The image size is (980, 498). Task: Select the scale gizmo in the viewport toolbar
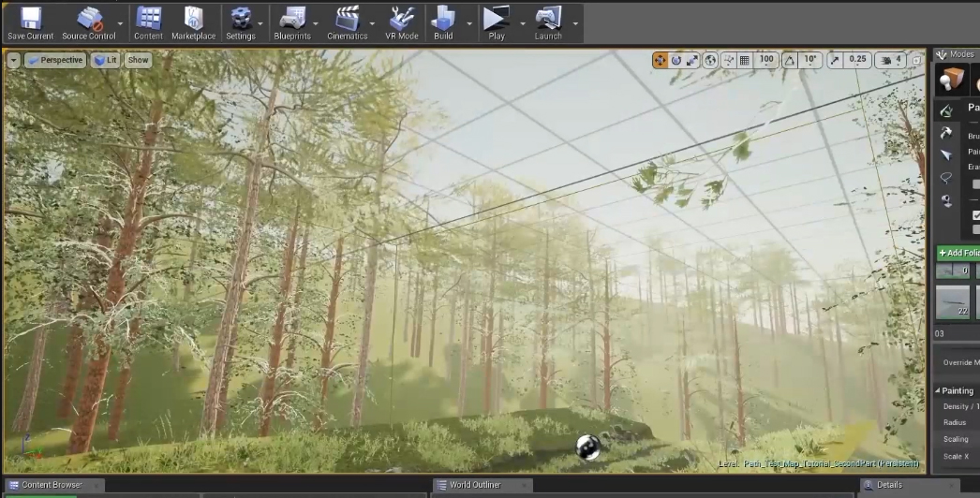click(x=692, y=60)
